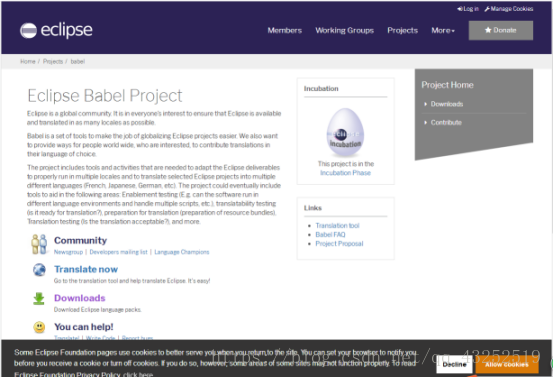Open the Projects navigation item

point(402,30)
